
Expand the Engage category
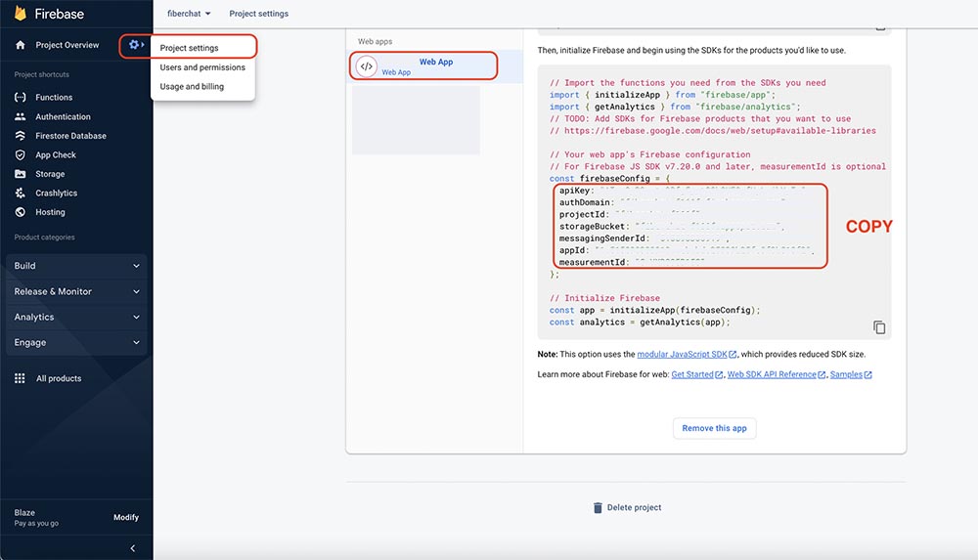[x=76, y=342]
